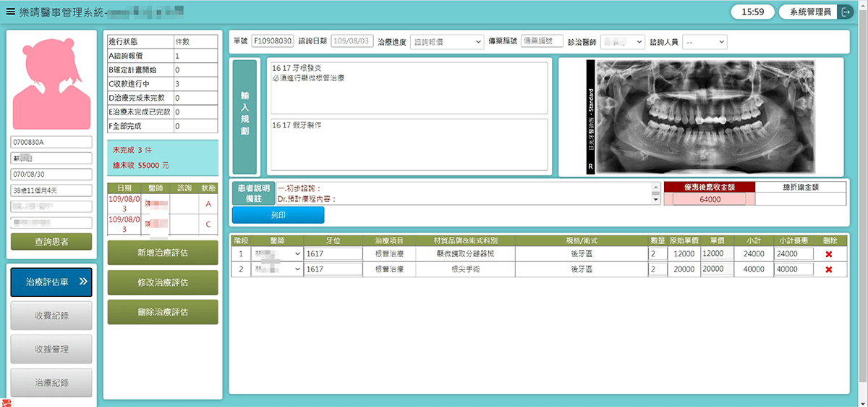Click the blue 列印 print button
This screenshot has width=868, height=407.
click(x=278, y=215)
